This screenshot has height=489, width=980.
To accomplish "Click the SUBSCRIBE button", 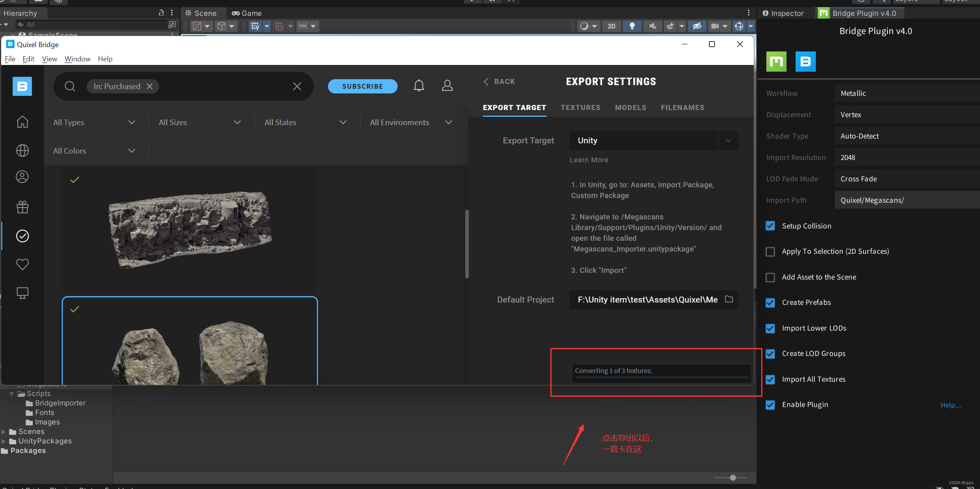I will click(362, 86).
